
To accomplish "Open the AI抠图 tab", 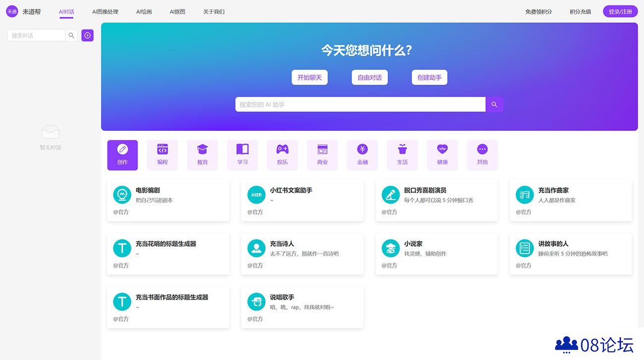I will pyautogui.click(x=177, y=11).
